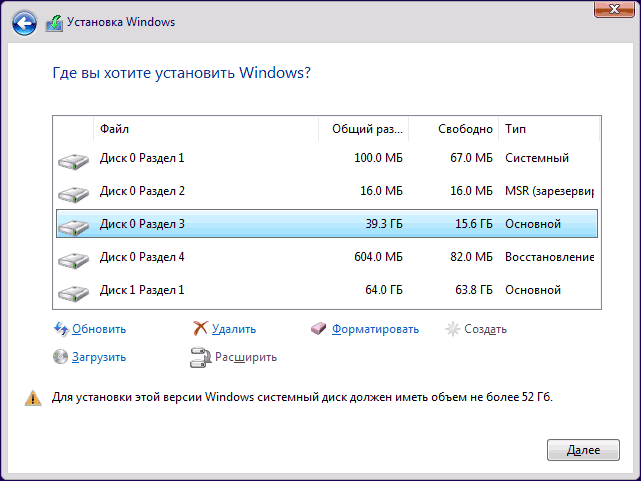Screen dimensions: 641x481
Task: Click the refresh arrows icon near Обновить
Action: click(61, 329)
